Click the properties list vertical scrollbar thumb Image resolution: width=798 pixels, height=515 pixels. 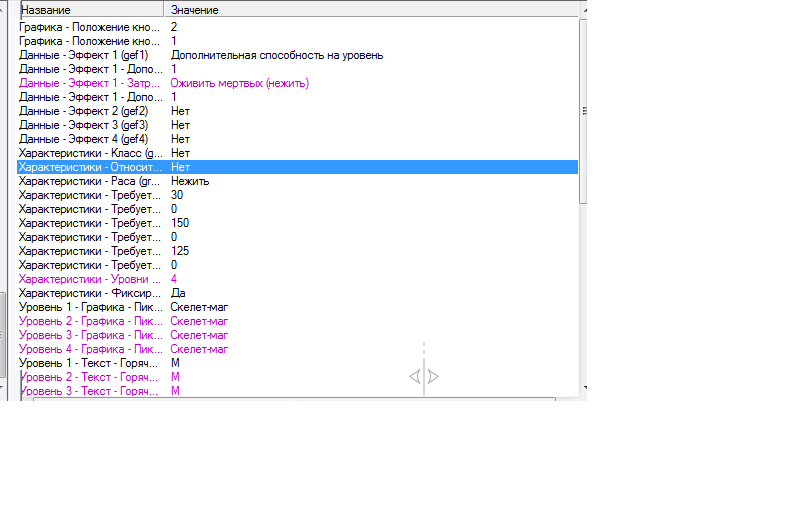[x=584, y=111]
